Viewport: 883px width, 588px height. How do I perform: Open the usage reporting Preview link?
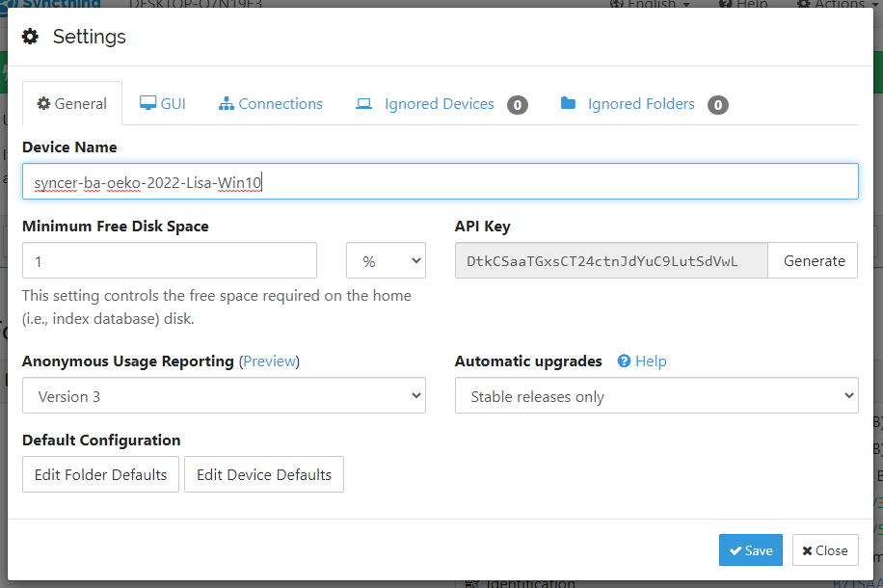pos(269,361)
